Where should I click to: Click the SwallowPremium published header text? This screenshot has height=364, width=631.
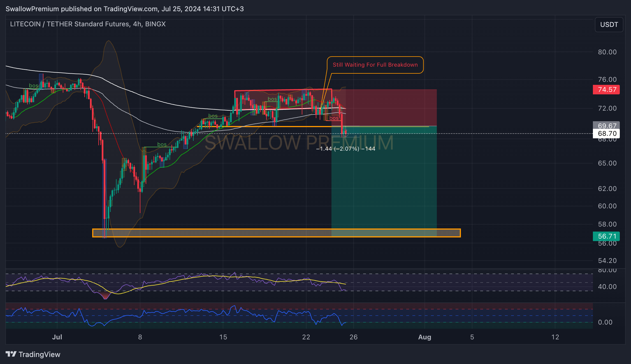[125, 9]
